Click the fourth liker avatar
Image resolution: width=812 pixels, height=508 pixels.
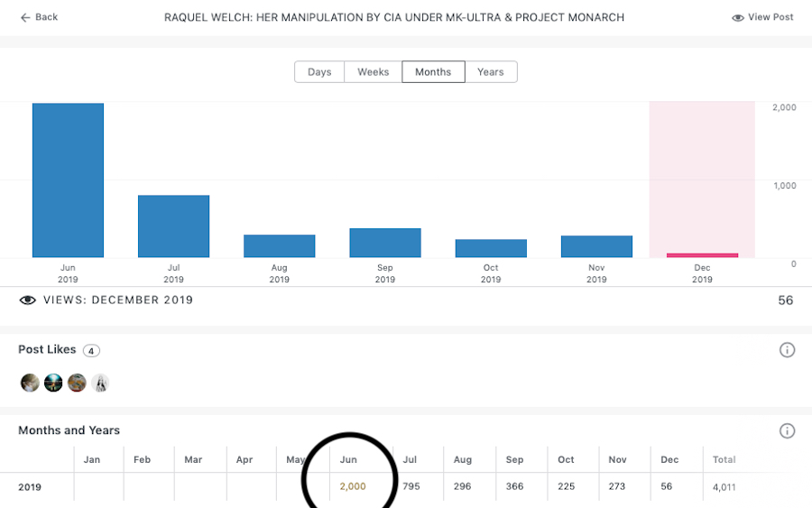click(x=100, y=383)
